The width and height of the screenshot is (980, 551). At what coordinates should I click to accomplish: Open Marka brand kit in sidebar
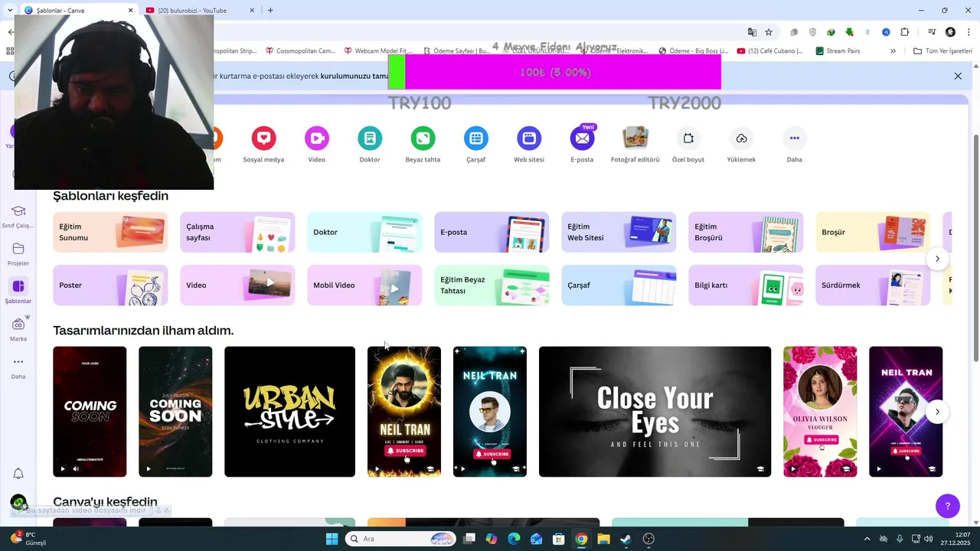18,329
